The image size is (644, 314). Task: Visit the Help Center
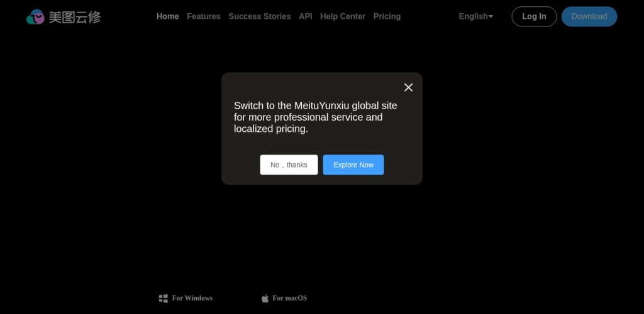(x=343, y=16)
